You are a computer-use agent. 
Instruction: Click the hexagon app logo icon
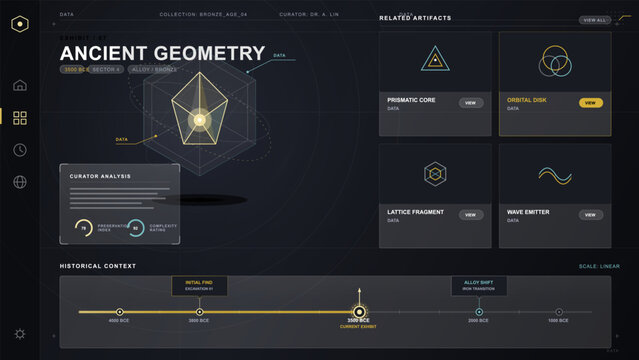(20, 24)
